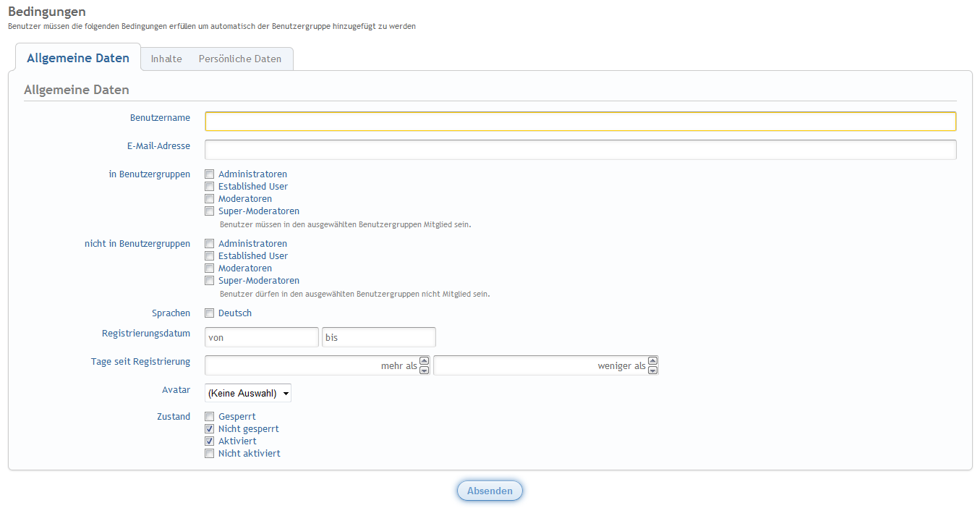Uncheck the 'Nicht gesperrt' checkbox
The image size is (980, 508).
pyautogui.click(x=210, y=429)
